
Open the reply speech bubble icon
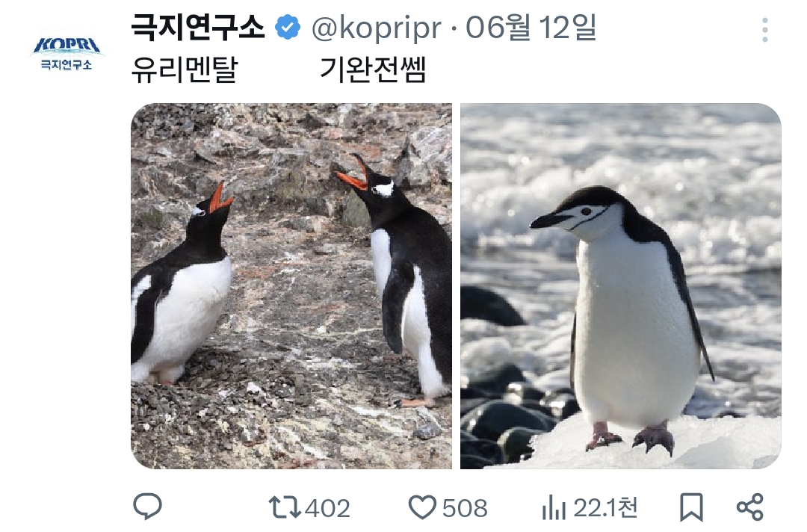(x=147, y=507)
